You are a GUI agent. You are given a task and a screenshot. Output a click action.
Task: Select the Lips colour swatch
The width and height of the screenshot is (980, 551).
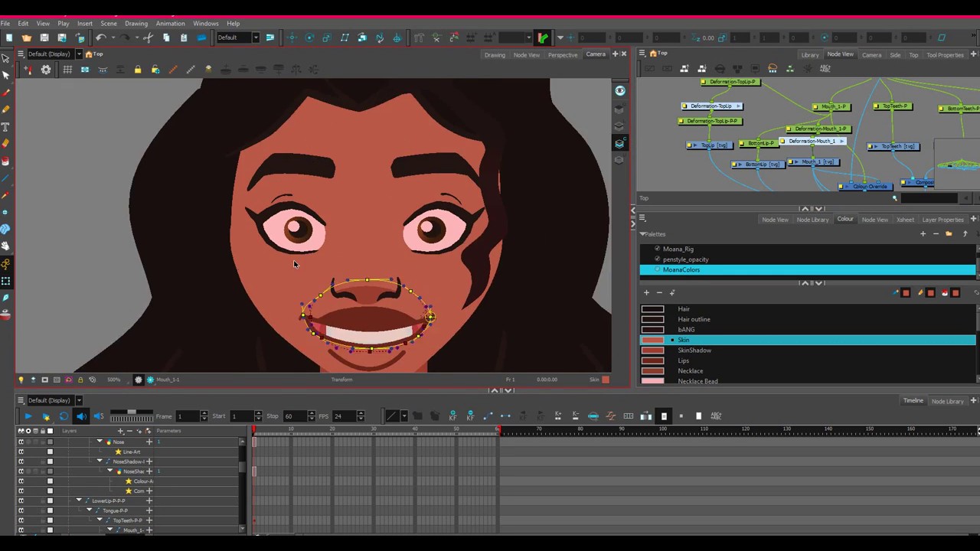(652, 360)
